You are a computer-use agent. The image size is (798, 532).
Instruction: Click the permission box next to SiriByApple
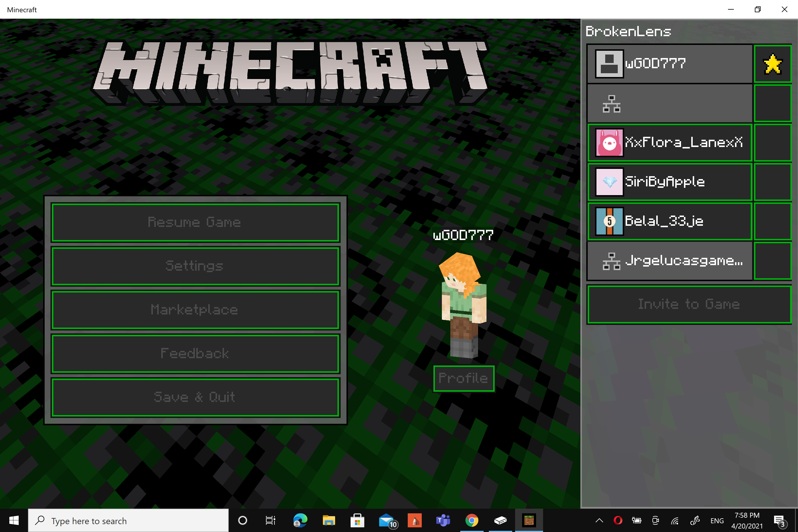coord(773,182)
